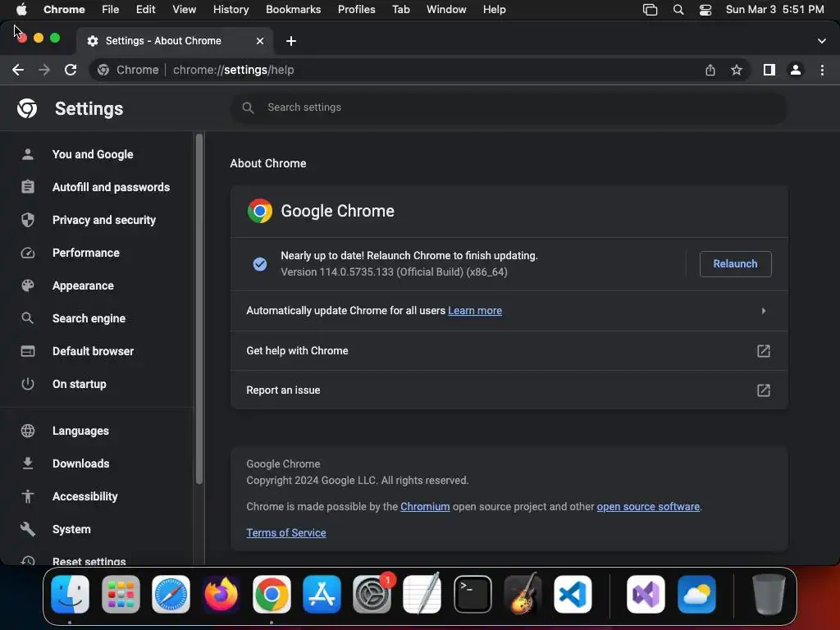The height and width of the screenshot is (630, 840).
Task: Open the Window menu
Action: pyautogui.click(x=446, y=10)
